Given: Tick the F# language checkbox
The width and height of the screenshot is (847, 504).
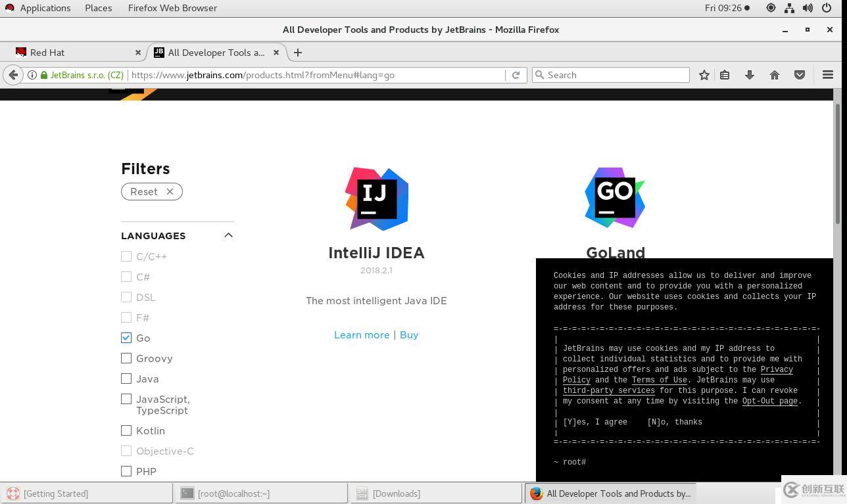Looking at the screenshot, I should tap(126, 317).
